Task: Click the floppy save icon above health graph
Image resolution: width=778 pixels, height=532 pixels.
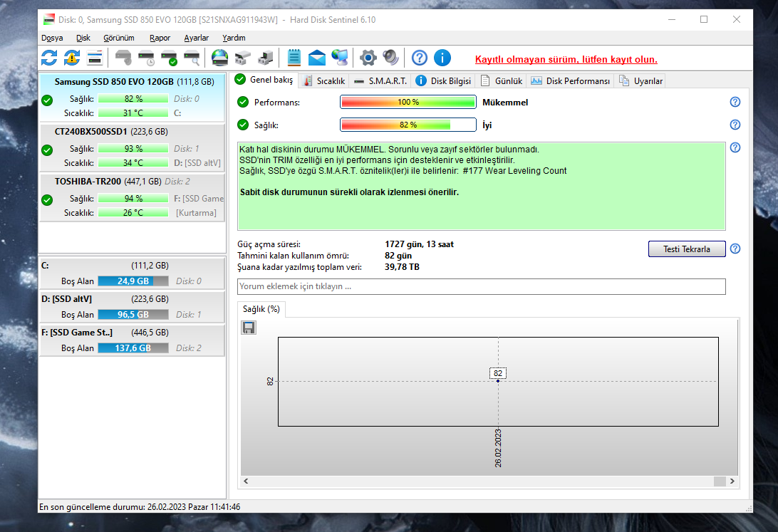Action: click(249, 327)
